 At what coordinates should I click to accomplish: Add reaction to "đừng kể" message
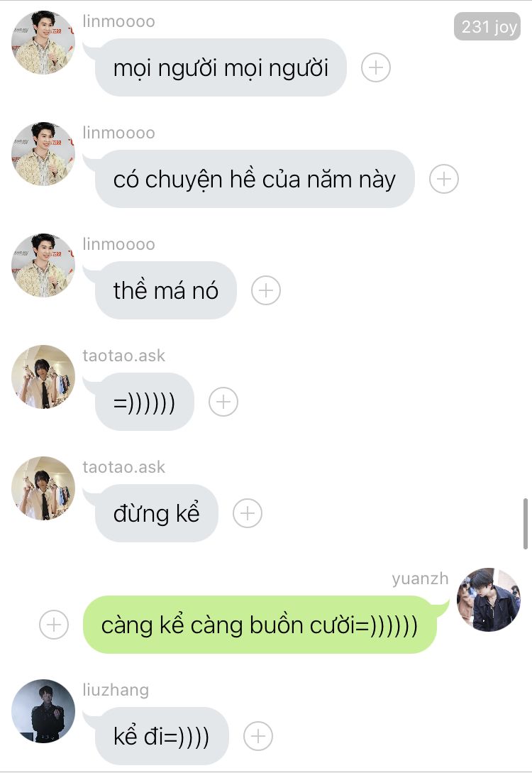(x=248, y=513)
